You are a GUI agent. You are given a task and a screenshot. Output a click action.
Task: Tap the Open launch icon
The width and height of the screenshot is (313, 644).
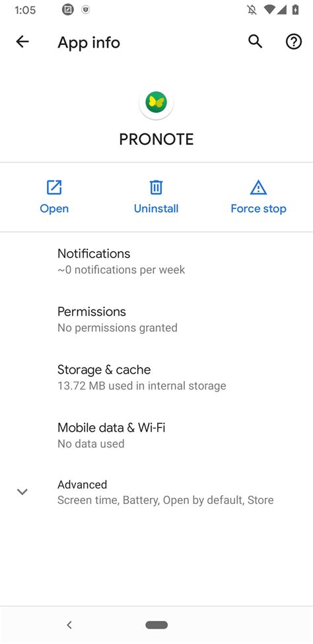54,187
